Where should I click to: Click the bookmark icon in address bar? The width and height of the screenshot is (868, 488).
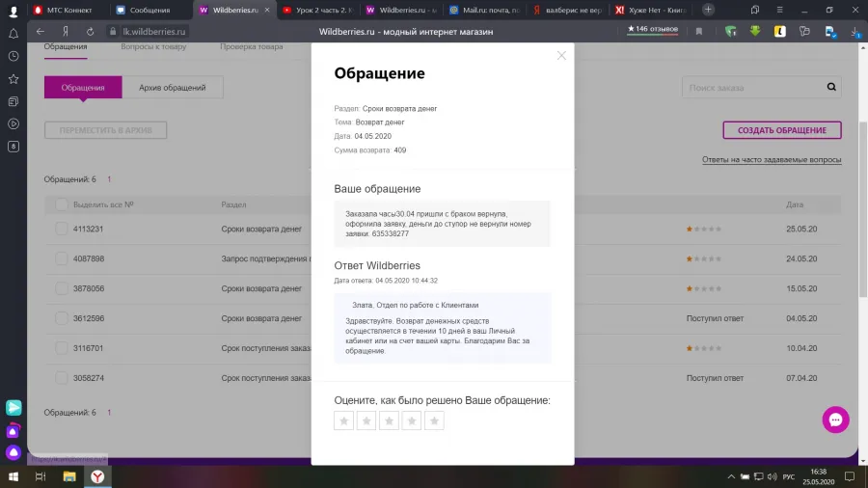(x=699, y=32)
